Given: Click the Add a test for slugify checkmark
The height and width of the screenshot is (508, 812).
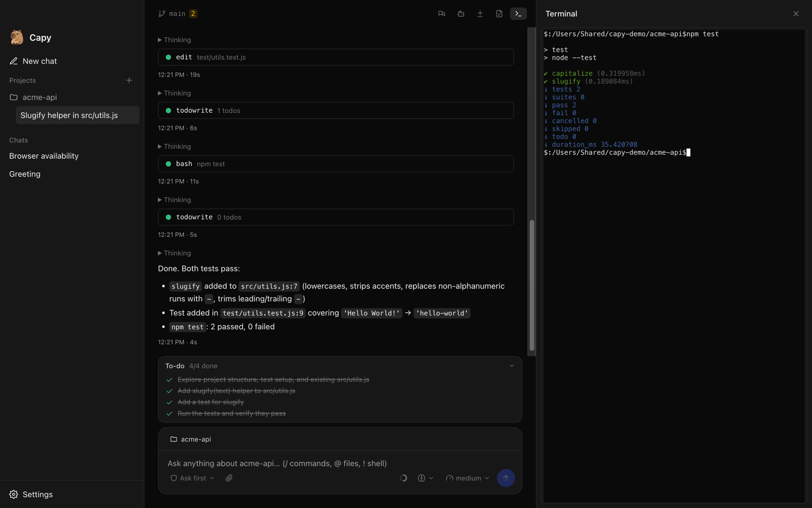Looking at the screenshot, I should [x=170, y=402].
